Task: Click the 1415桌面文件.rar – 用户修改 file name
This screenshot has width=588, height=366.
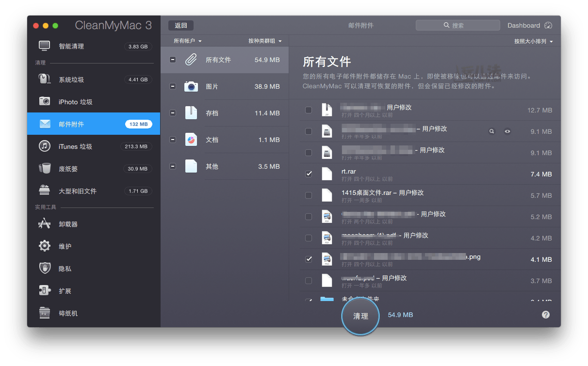Action: click(x=382, y=192)
